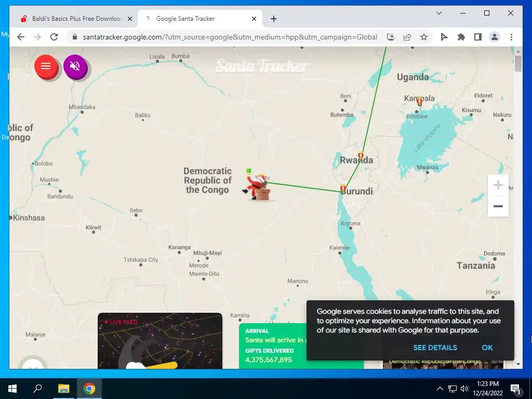Click the santatracker.google.com address bar
This screenshot has height=399, width=532.
click(x=230, y=37)
